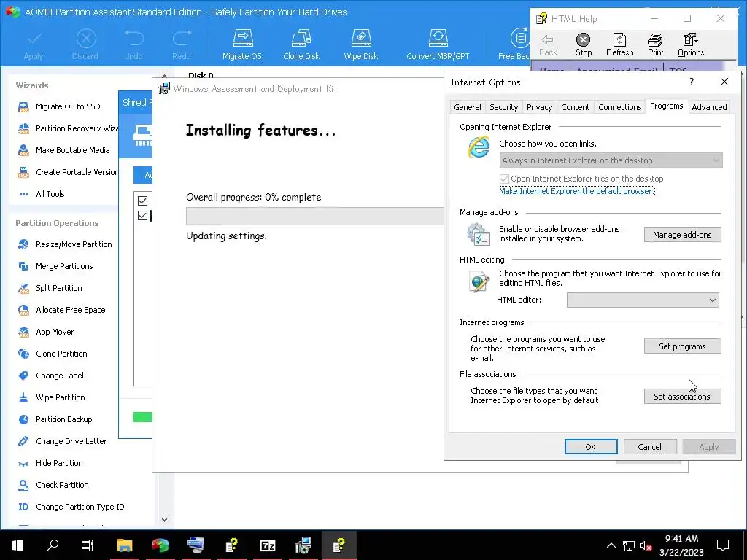Open the HTML editor dropdown
This screenshot has width=747, height=560.
pyautogui.click(x=643, y=300)
